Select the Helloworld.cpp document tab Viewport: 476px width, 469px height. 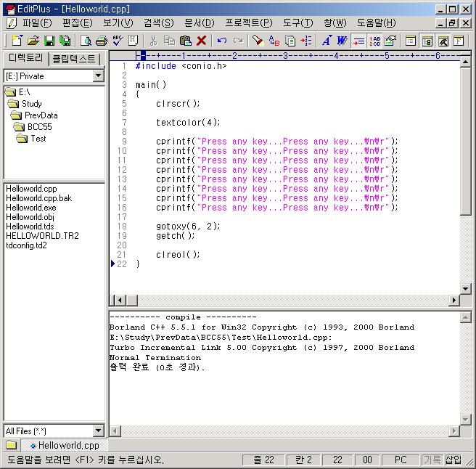[x=65, y=446]
